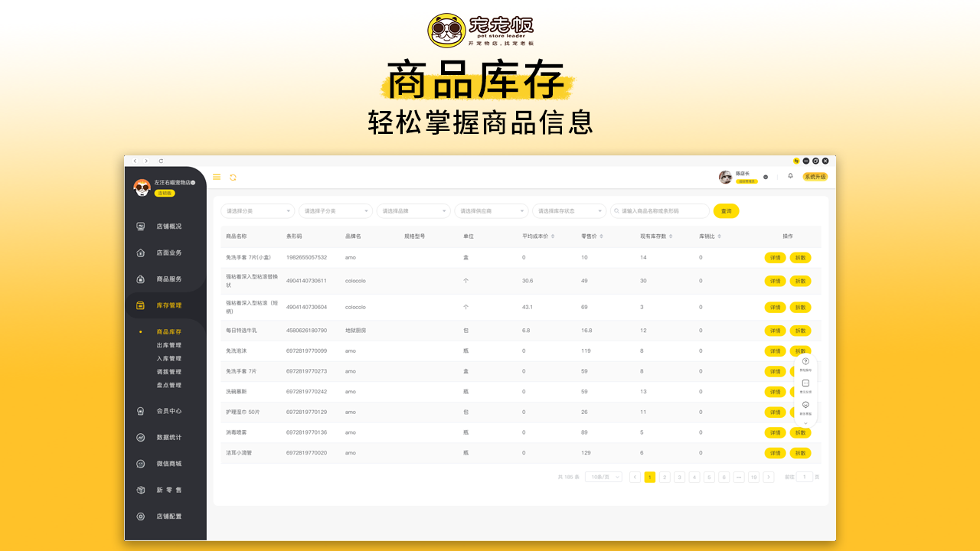The height and width of the screenshot is (551, 980).
Task: 选择商品服务菜单图标
Action: coord(140,279)
